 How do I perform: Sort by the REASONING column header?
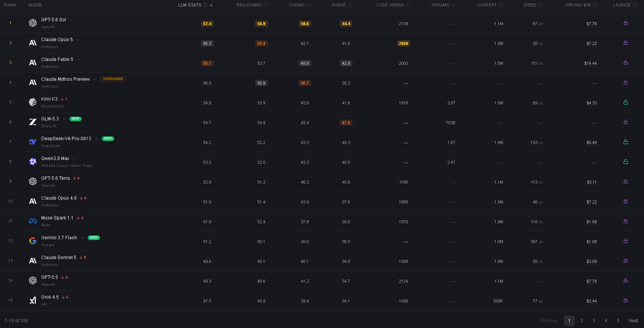249,5
